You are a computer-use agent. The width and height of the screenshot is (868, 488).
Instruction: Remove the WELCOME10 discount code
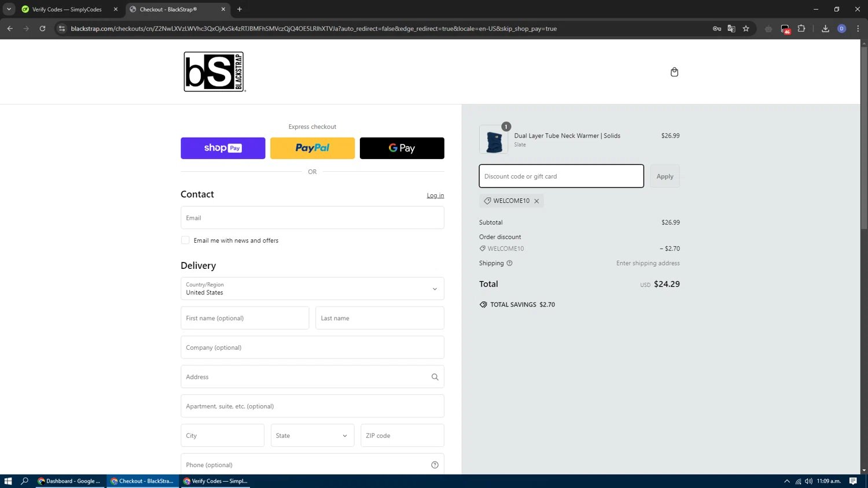[536, 201]
